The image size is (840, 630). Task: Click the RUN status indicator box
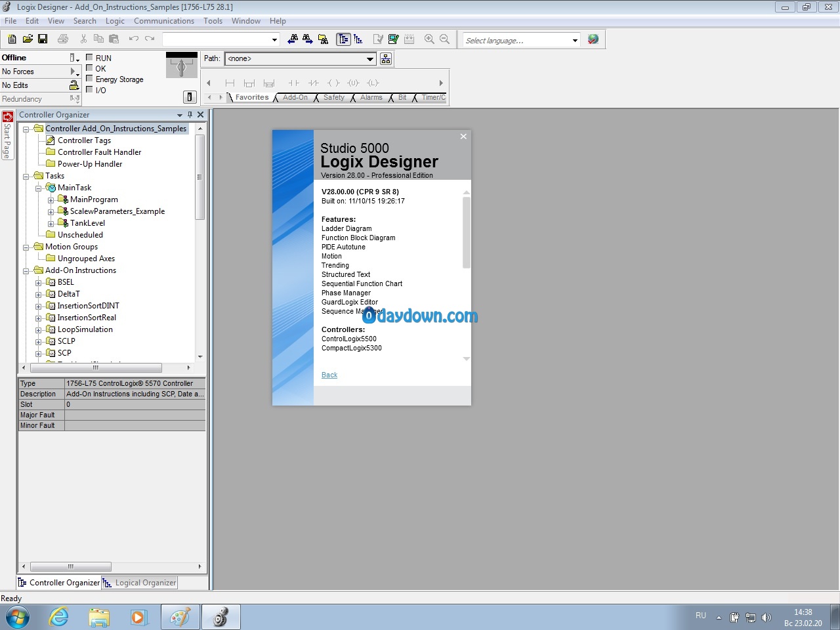89,57
